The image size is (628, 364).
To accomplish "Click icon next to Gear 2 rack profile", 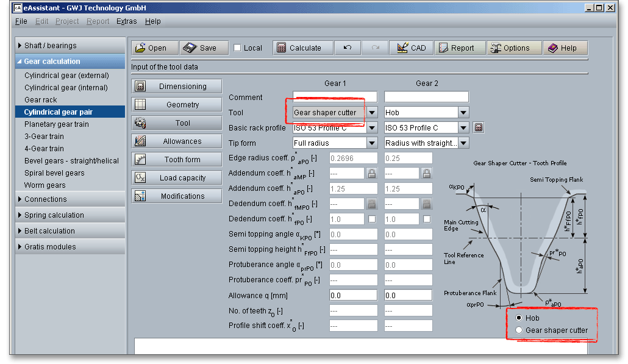I will click(479, 128).
